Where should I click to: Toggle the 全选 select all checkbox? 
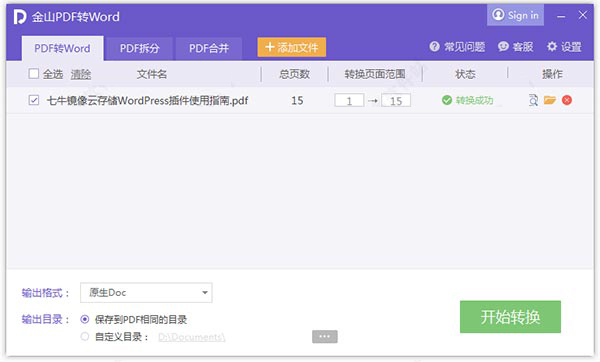pyautogui.click(x=34, y=73)
